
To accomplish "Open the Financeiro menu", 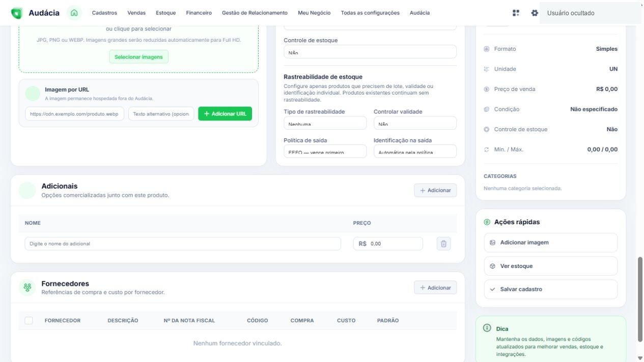I will point(199,13).
